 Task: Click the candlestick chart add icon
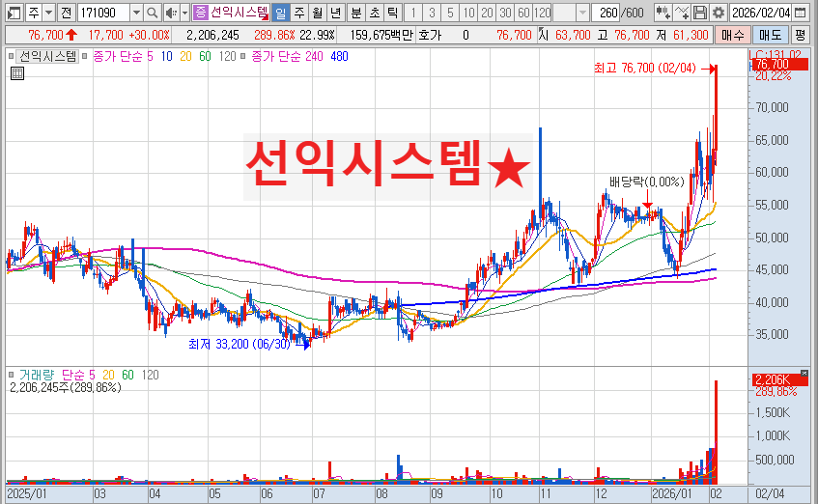[663, 13]
